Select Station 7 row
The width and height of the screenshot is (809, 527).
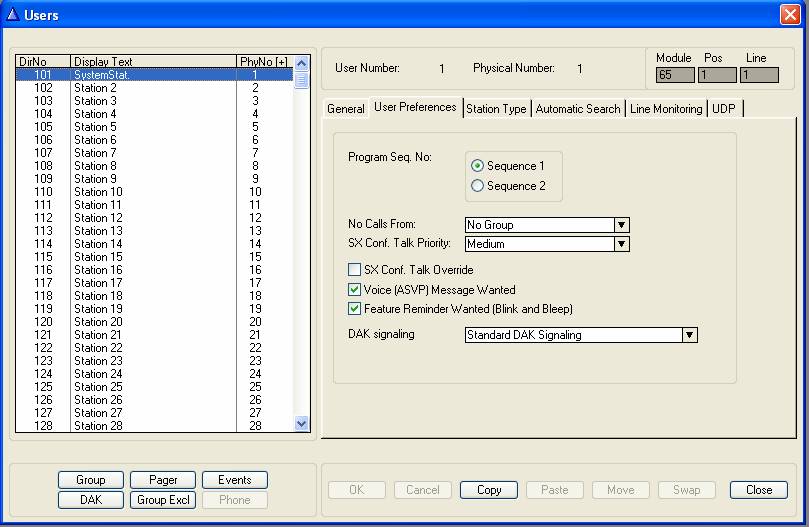point(154,153)
